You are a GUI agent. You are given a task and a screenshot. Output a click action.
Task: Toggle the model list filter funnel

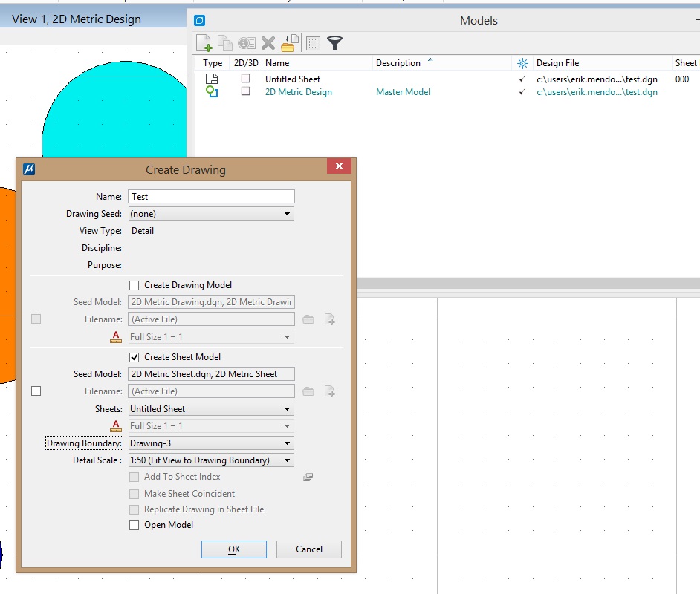[x=334, y=43]
